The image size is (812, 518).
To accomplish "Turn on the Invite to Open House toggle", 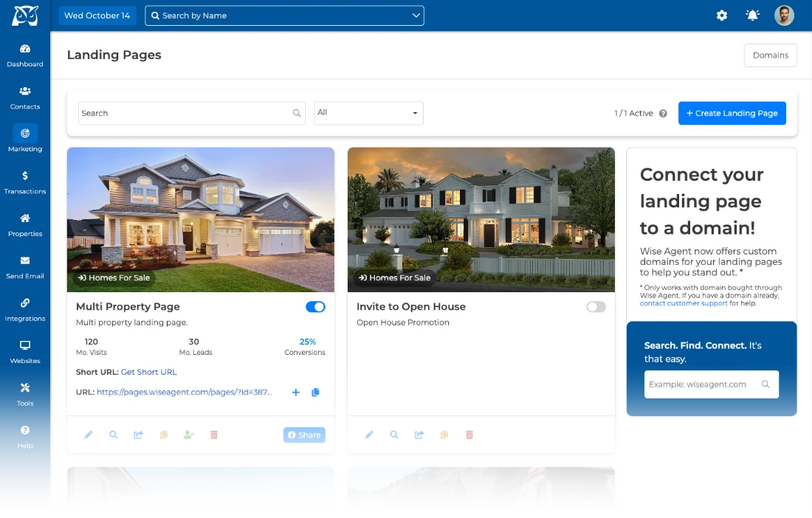I will click(596, 307).
